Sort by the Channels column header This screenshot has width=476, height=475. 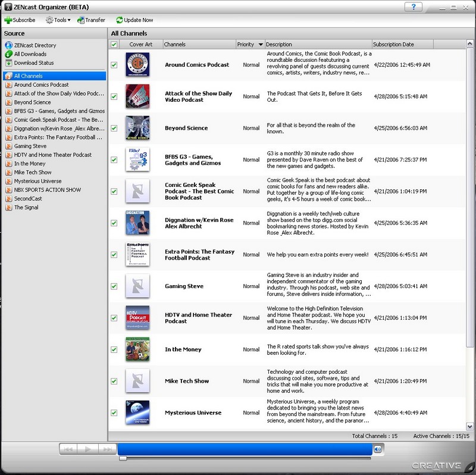click(199, 44)
